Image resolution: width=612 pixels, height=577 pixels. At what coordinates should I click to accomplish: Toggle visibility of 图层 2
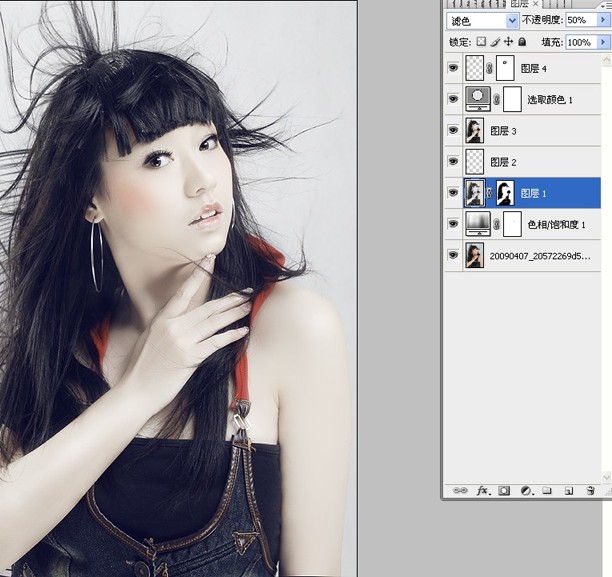pyautogui.click(x=453, y=161)
